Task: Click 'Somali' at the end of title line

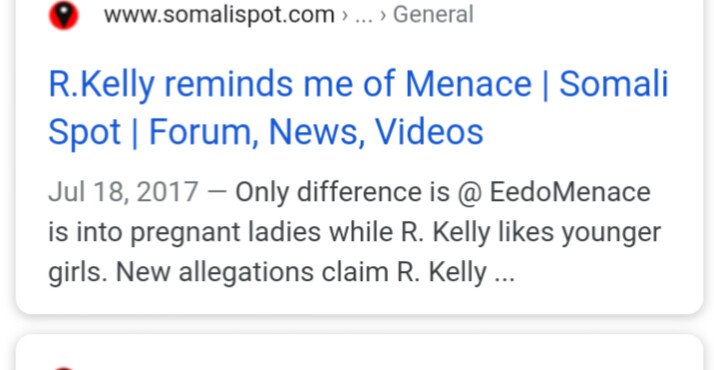Action: click(x=613, y=84)
